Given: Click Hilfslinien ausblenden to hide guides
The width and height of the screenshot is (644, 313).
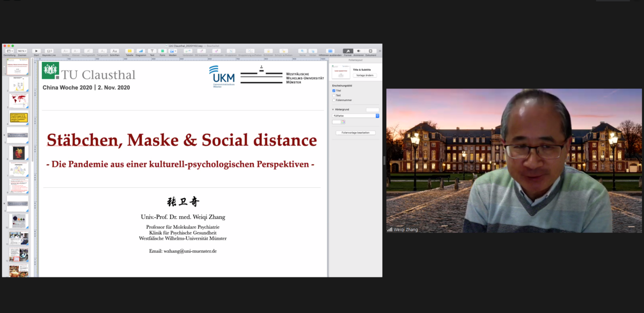Looking at the screenshot, I should pos(330,51).
